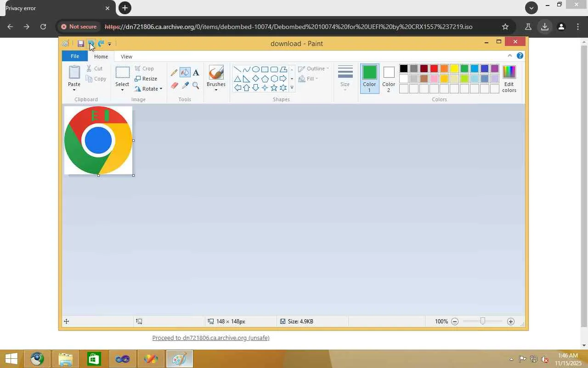This screenshot has height=368, width=588.
Task: Select the Color picker eyedropper tool
Action: point(185,86)
